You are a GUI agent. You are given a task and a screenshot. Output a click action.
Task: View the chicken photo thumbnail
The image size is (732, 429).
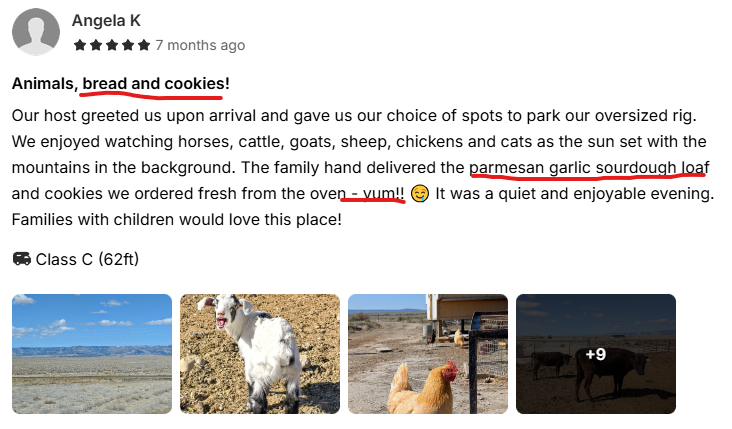(428, 353)
